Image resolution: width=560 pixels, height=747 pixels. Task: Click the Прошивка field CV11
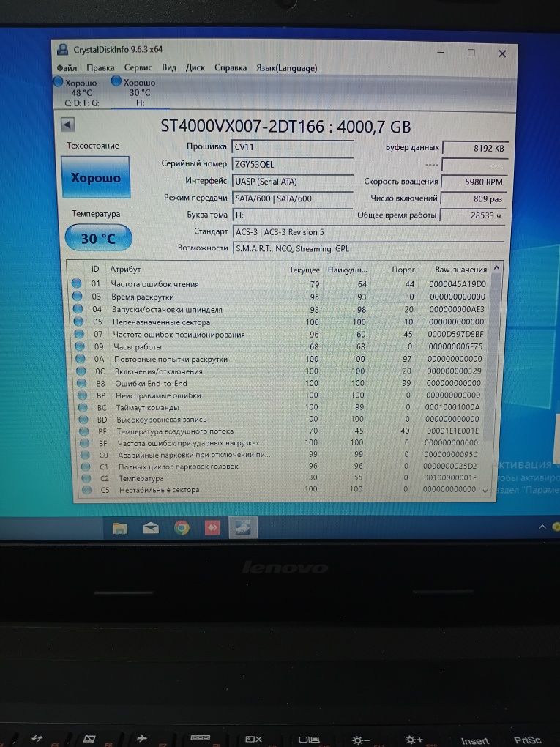292,146
